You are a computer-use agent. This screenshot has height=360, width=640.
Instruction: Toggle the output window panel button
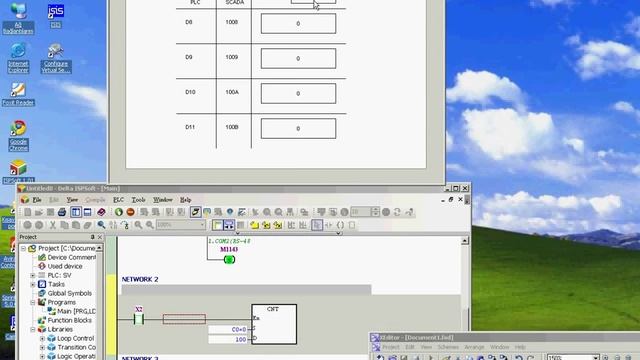[87, 212]
